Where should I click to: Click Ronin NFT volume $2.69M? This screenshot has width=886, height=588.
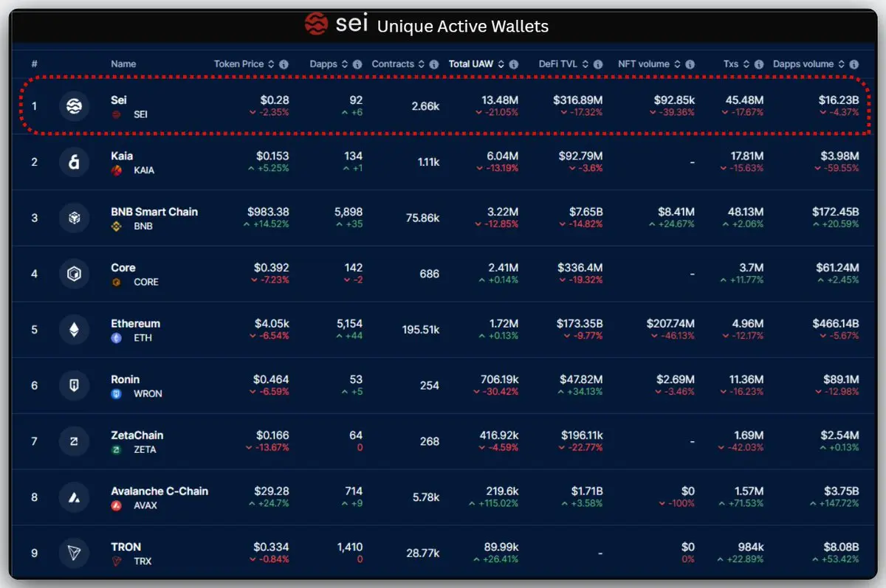[676, 379]
